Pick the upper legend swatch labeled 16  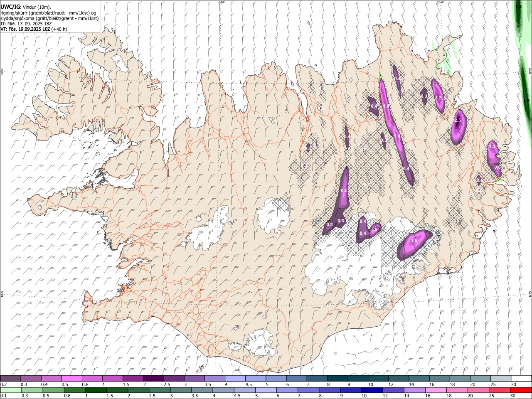pos(440,378)
